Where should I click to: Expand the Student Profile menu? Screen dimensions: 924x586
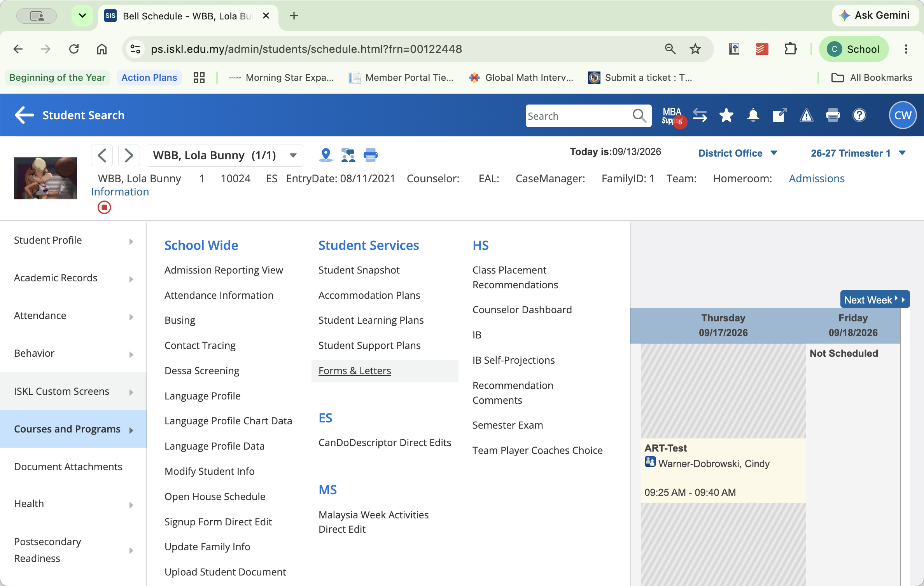click(73, 241)
